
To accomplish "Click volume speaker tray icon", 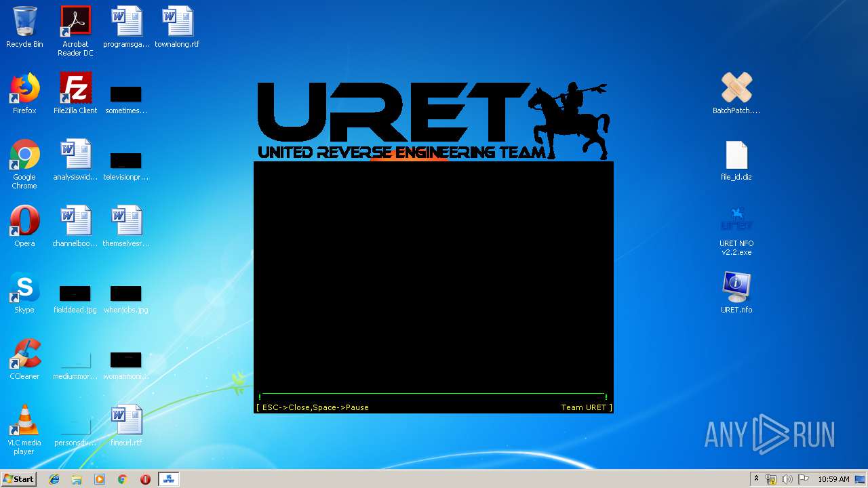I will coord(787,479).
